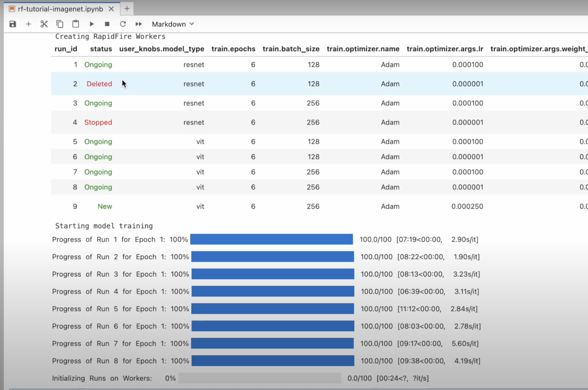Select the rf-tutorial-imagenet.ipynb tab
The image size is (588, 390).
click(x=61, y=9)
